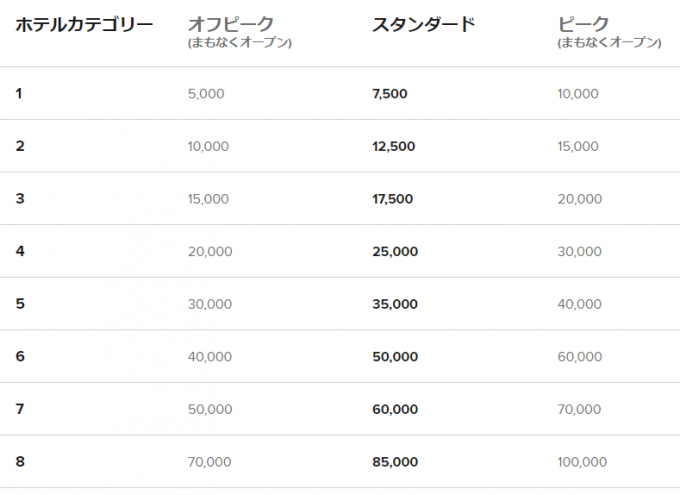Select category 4 off-peak value 20,000
The image size is (680, 495).
[x=210, y=252]
